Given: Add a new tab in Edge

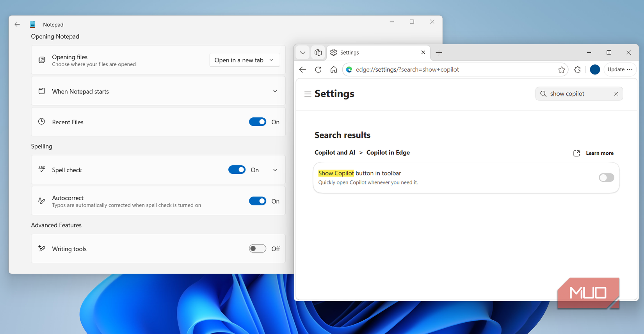Looking at the screenshot, I should [439, 53].
